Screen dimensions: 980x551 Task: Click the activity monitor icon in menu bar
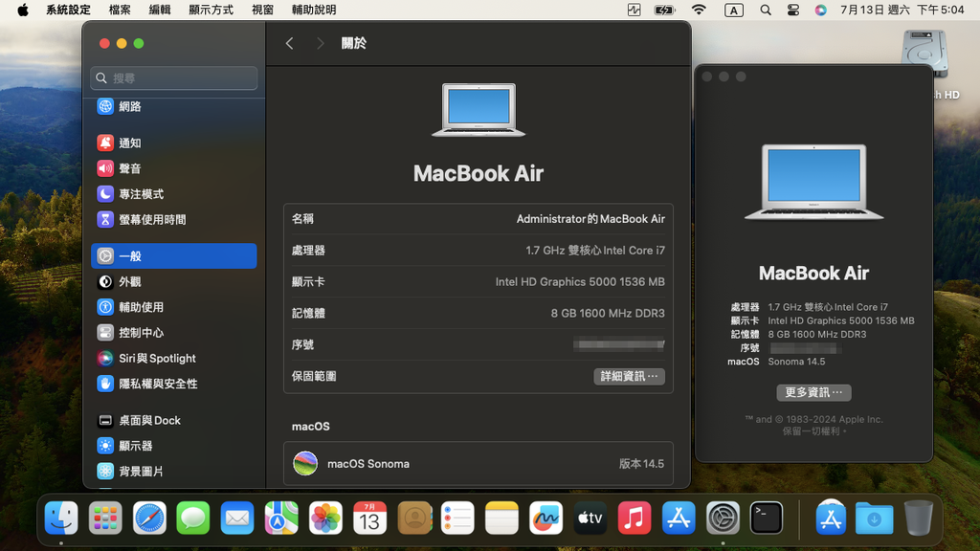[x=634, y=10]
